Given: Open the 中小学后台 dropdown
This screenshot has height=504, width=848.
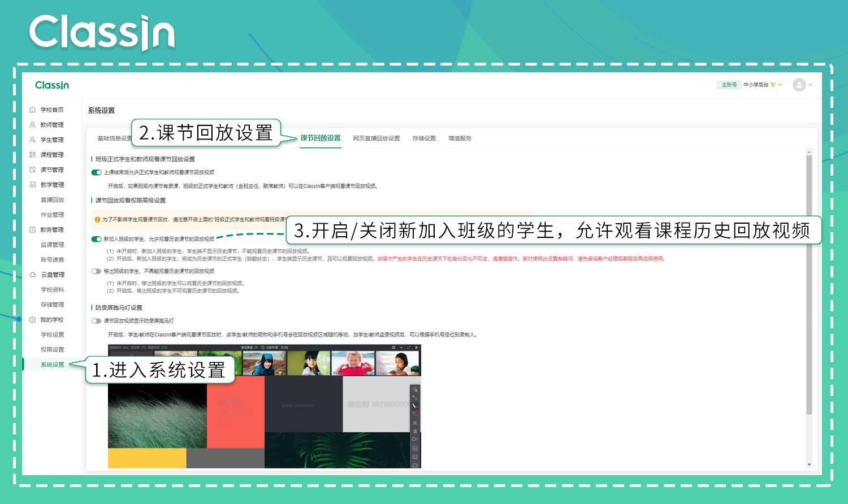Looking at the screenshot, I should 763,85.
